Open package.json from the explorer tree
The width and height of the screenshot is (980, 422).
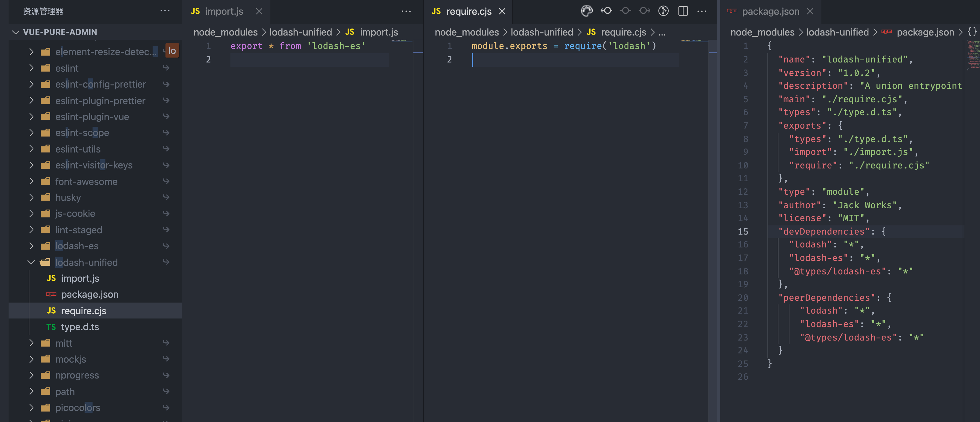[x=89, y=294]
